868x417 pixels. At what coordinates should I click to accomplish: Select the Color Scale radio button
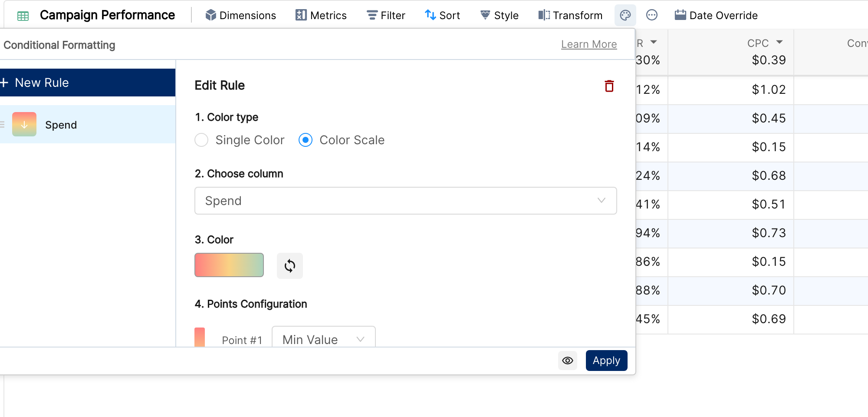tap(306, 140)
